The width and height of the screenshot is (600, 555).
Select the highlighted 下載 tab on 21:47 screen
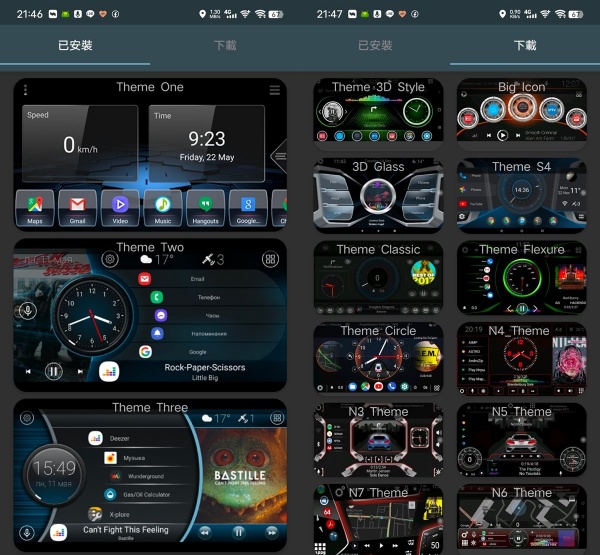pos(525,45)
